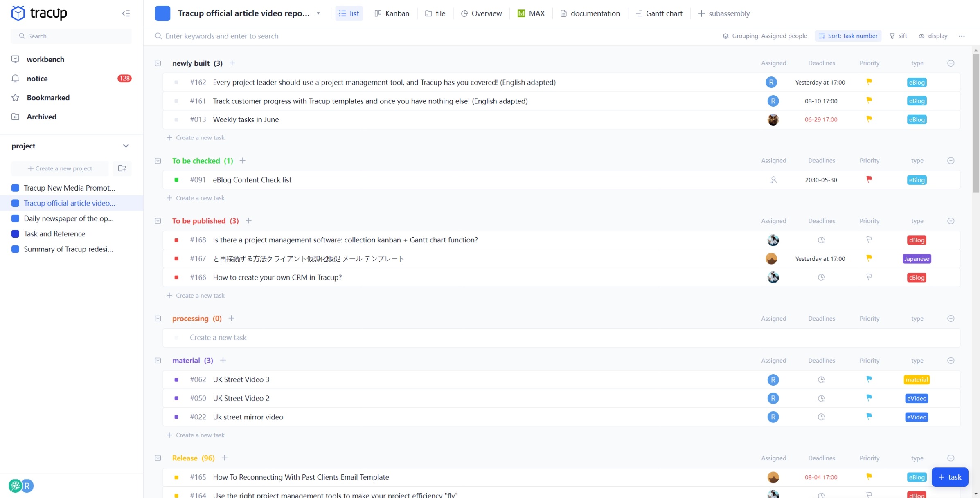The height and width of the screenshot is (498, 980).
Task: Collapse the processing group
Action: click(x=158, y=319)
